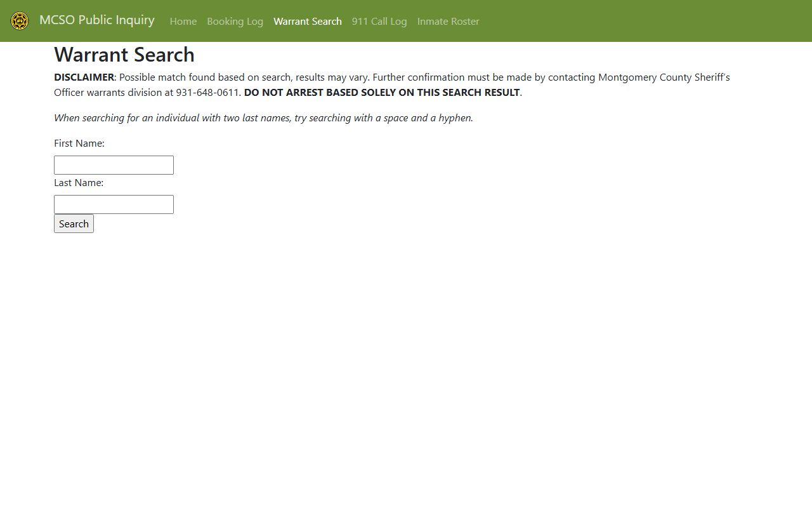Image resolution: width=812 pixels, height=508 pixels.
Task: Click the Last Name label
Action: click(x=79, y=183)
